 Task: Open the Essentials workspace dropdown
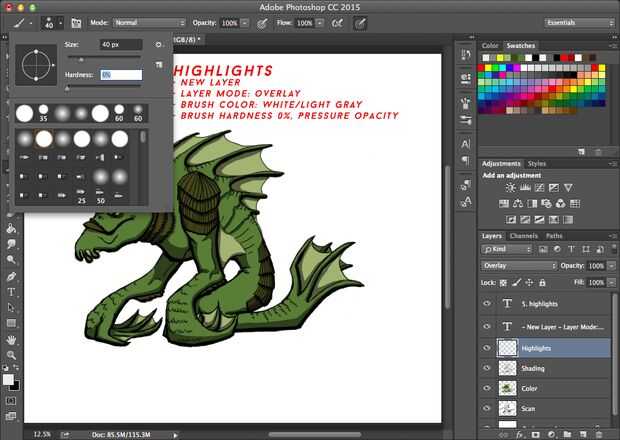pos(579,22)
